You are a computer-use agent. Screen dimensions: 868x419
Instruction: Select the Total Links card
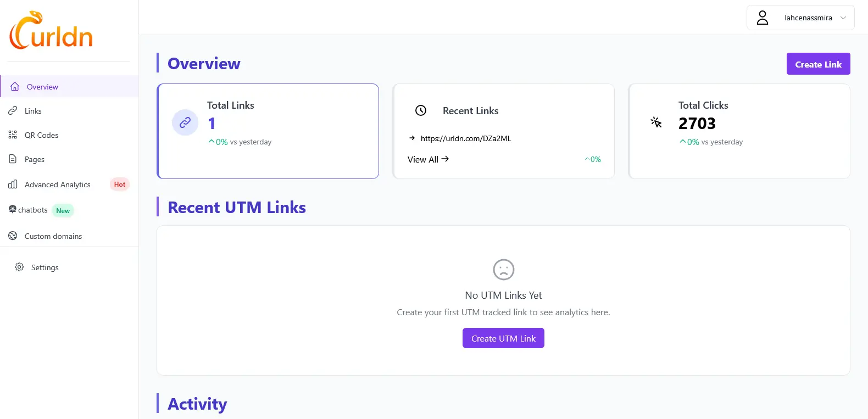point(268,131)
